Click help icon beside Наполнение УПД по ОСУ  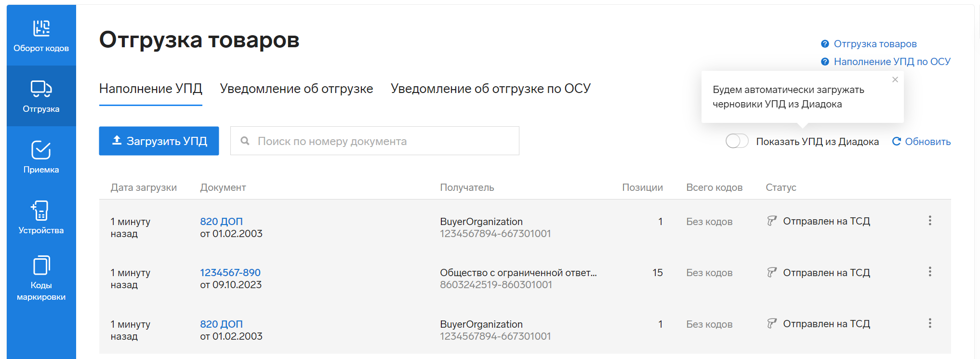point(825,62)
